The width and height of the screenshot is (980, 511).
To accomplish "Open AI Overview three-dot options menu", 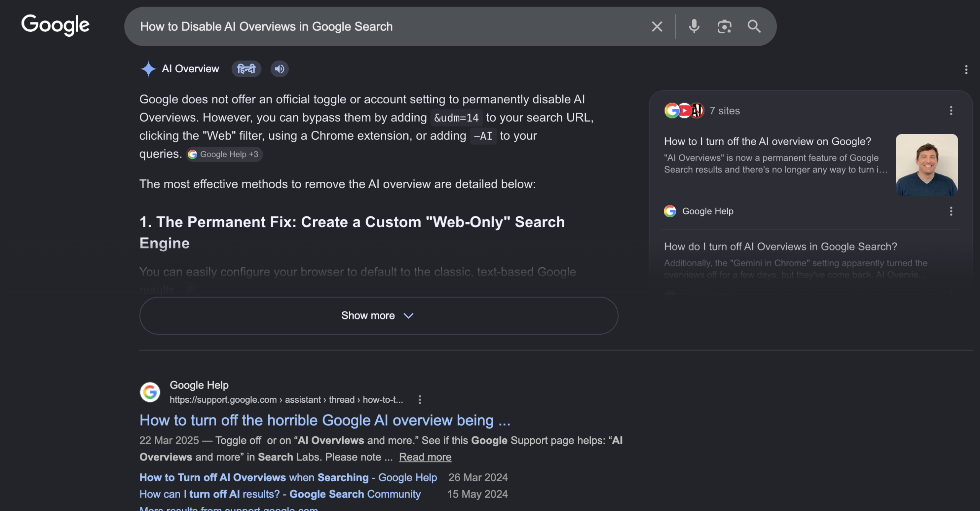I will [966, 70].
